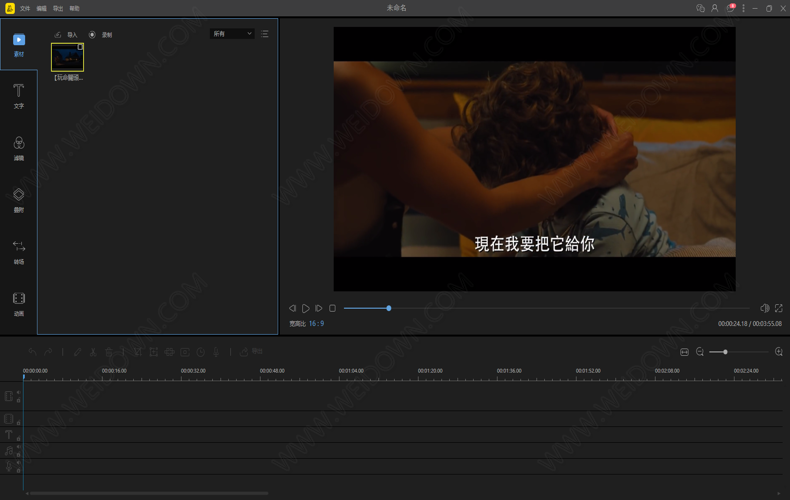
Task: Click the undo arrow in timeline toolbar
Action: pyautogui.click(x=32, y=352)
